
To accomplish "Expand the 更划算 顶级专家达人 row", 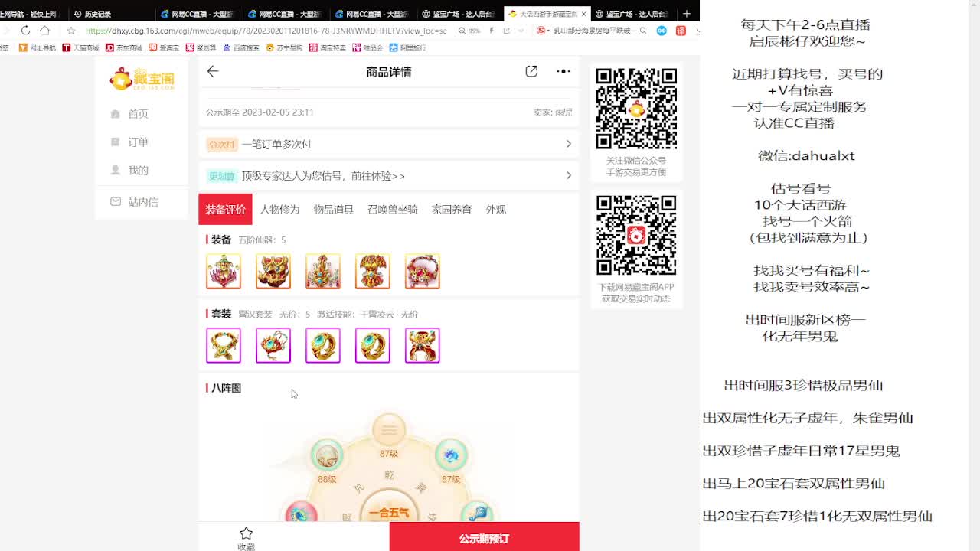I will click(389, 176).
